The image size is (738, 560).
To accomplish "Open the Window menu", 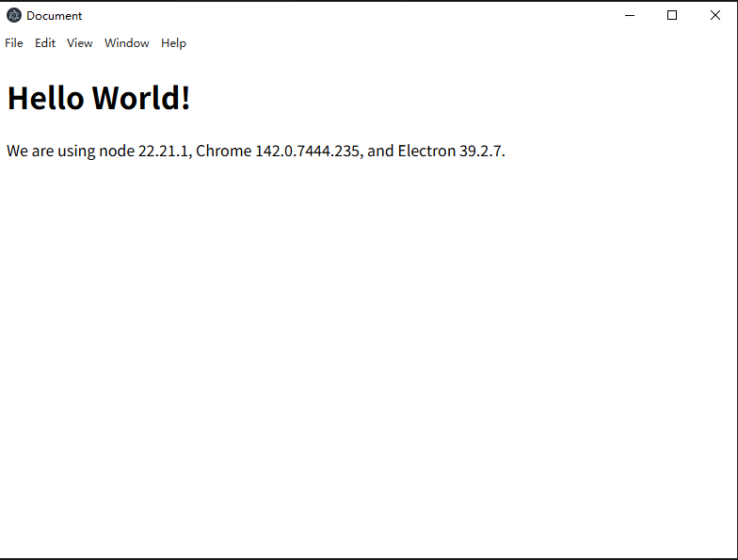I will pyautogui.click(x=126, y=43).
